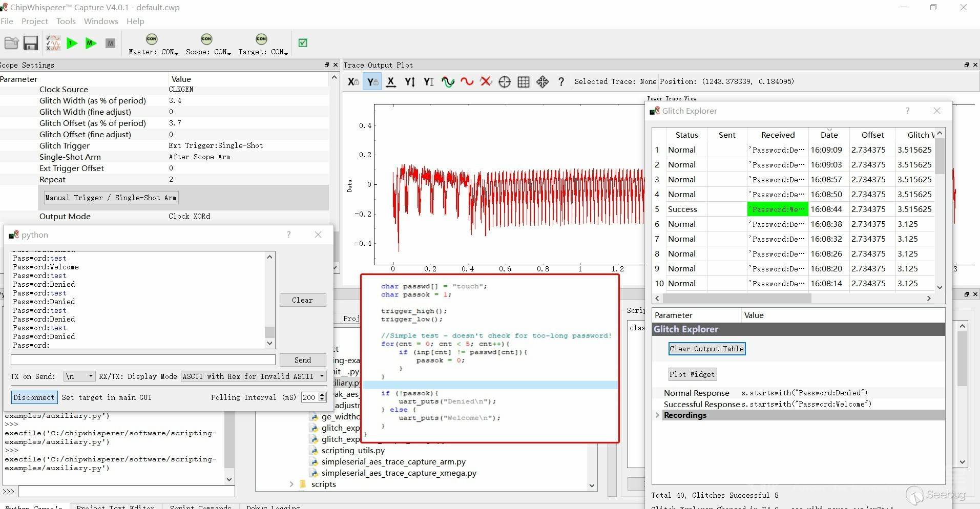Screen dimensions: 980x509
Task: Click the Y default range bracket icon
Action: point(429,81)
